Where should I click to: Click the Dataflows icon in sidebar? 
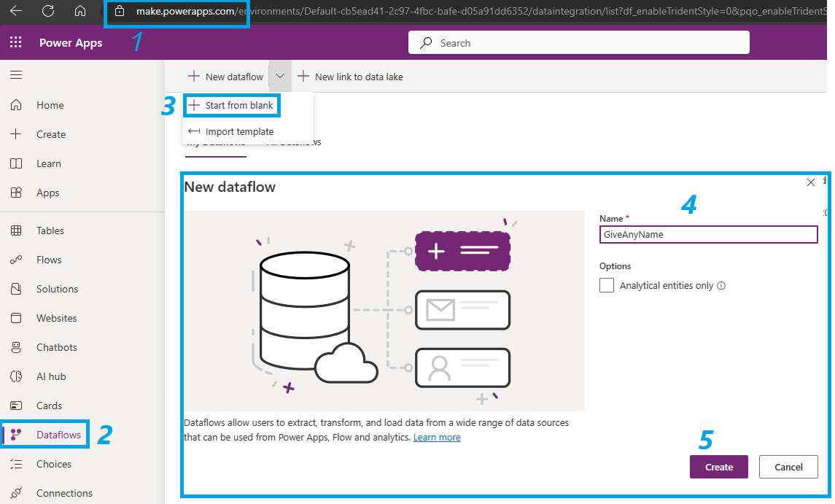(x=17, y=435)
